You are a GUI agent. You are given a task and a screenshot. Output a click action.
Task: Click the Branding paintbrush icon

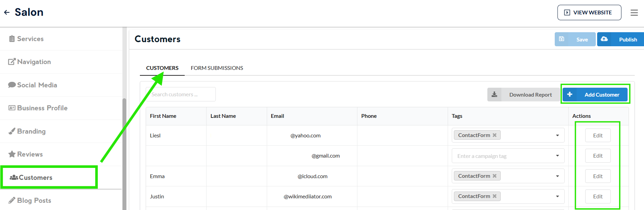(12, 131)
